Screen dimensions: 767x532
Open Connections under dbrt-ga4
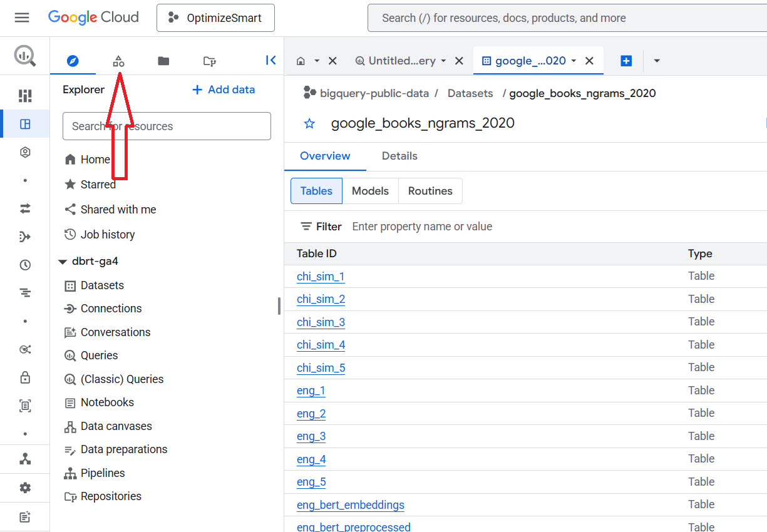103,309
